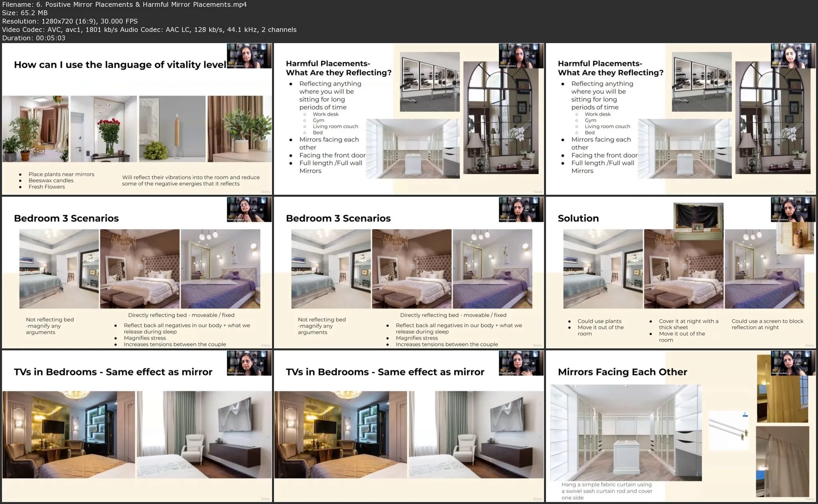Open the 'language of vitality level' frame title
The height and width of the screenshot is (504, 818).
coord(120,65)
